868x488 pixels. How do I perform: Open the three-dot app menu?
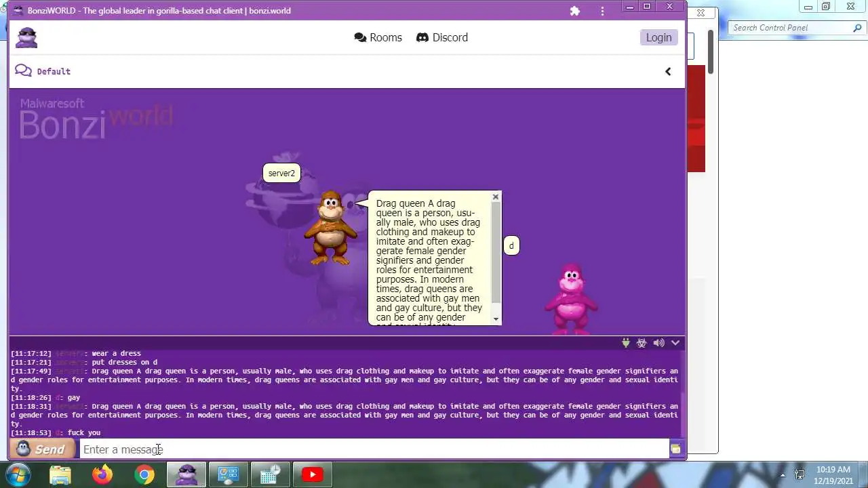pyautogui.click(x=602, y=11)
